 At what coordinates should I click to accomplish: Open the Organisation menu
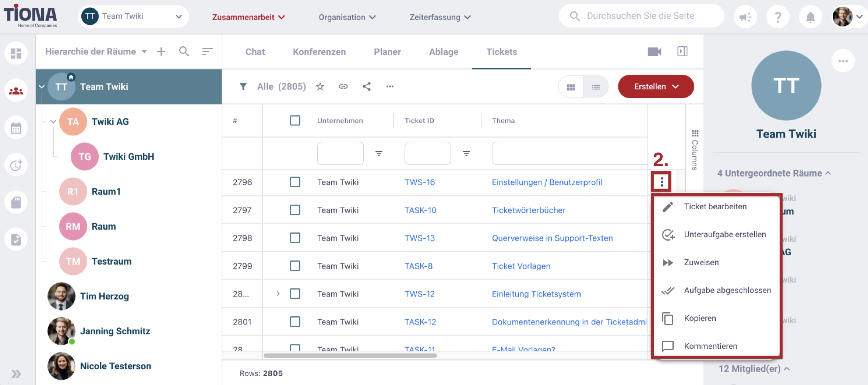(x=347, y=17)
